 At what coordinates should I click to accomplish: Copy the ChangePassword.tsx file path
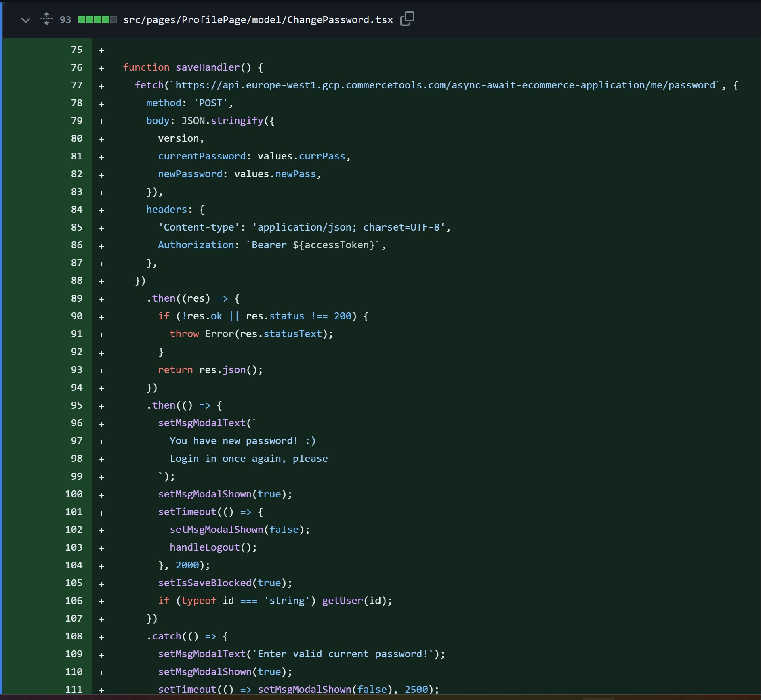[x=407, y=19]
